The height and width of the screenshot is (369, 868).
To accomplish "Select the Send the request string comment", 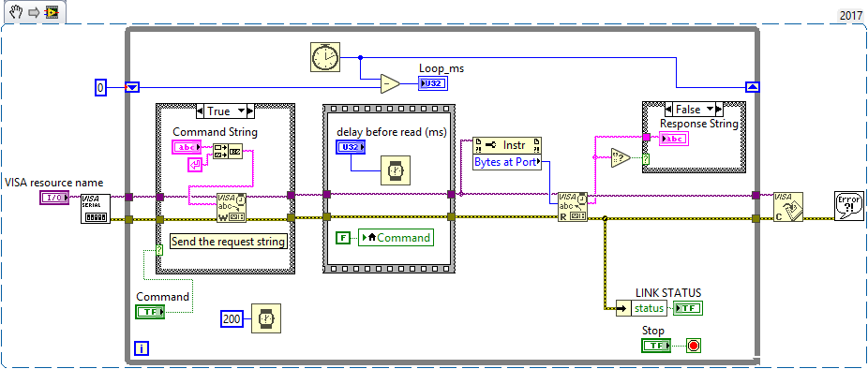I will pyautogui.click(x=228, y=242).
